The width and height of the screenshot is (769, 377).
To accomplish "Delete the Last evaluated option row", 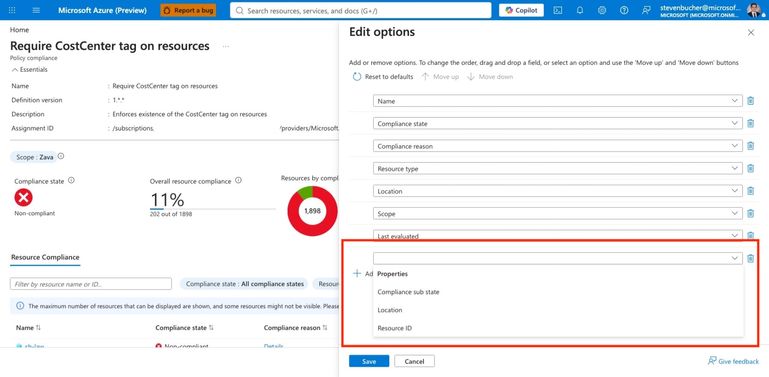I will click(x=750, y=236).
